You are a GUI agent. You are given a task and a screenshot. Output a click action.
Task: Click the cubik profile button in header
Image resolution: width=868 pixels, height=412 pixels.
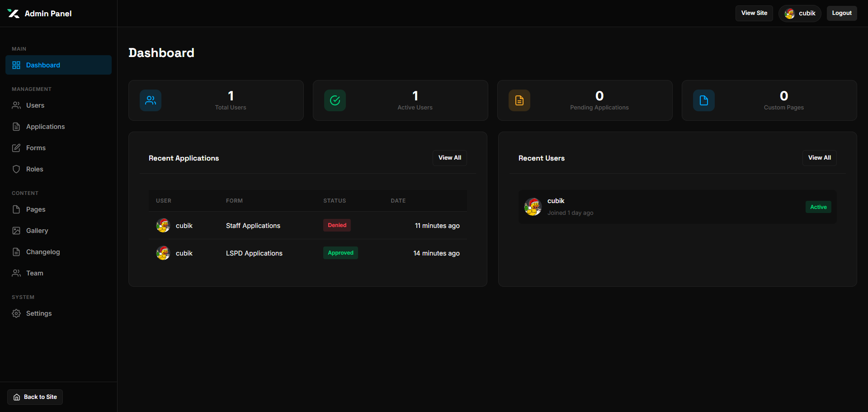coord(800,14)
